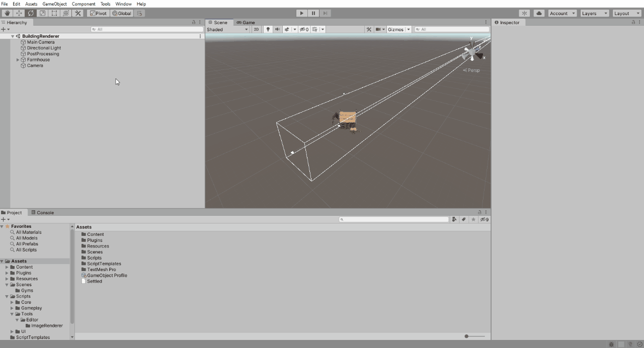Screen dimensions: 644x348
Task: Open the cloud services button
Action: pos(539,13)
